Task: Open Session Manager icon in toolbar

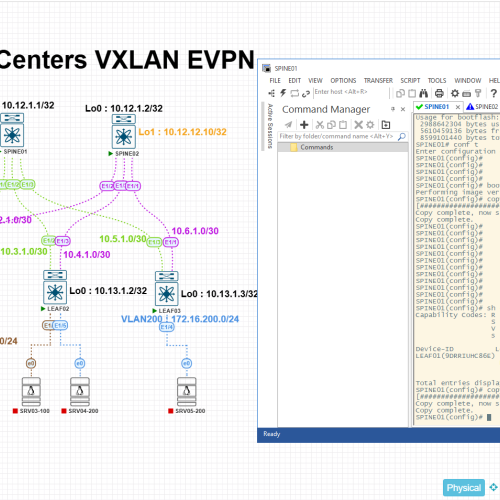Action: pos(272,93)
